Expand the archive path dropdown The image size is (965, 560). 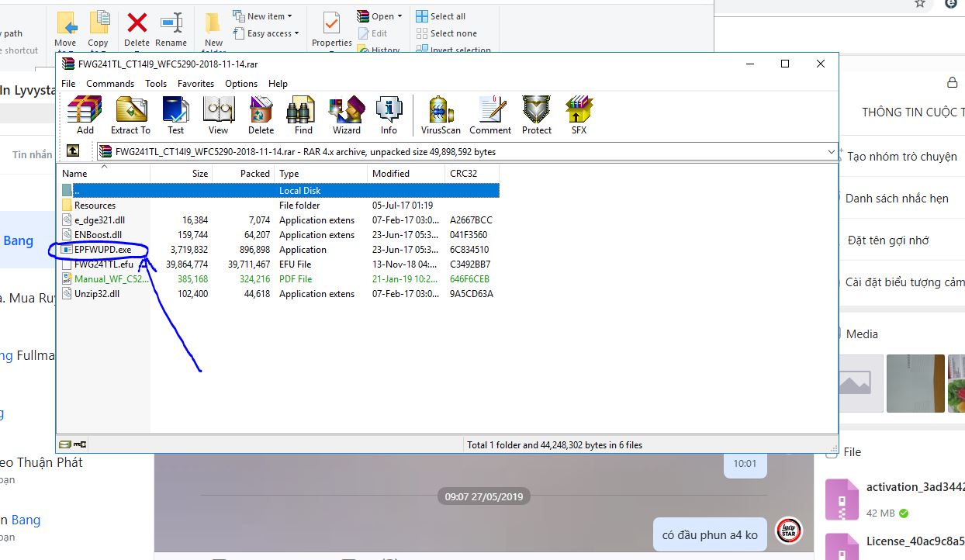tap(832, 152)
